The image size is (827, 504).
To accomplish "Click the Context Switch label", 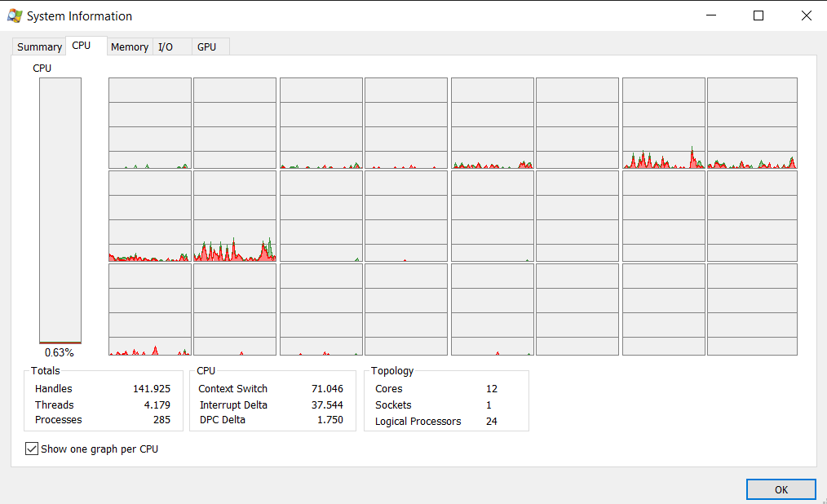I will pos(232,388).
